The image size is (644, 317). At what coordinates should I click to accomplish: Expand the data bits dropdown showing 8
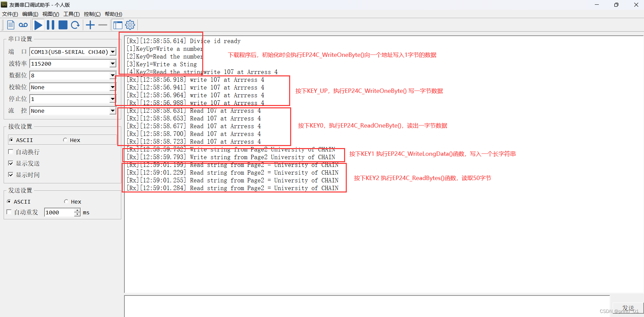113,75
